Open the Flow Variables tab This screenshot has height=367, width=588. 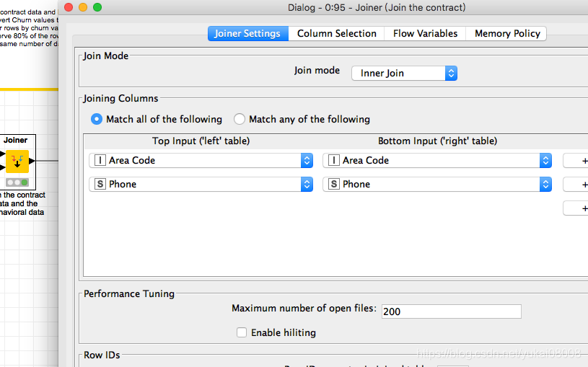point(425,33)
